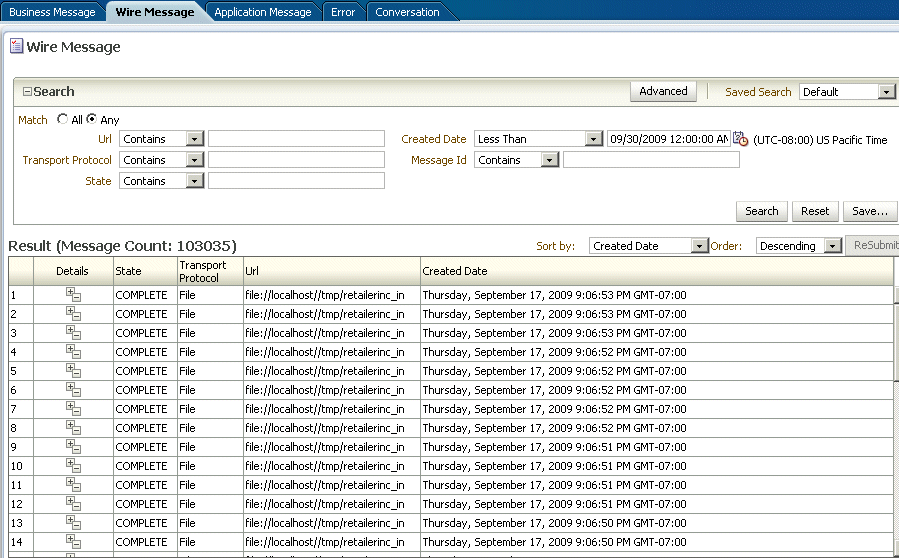
Task: Click the Details column header
Action: point(73,271)
